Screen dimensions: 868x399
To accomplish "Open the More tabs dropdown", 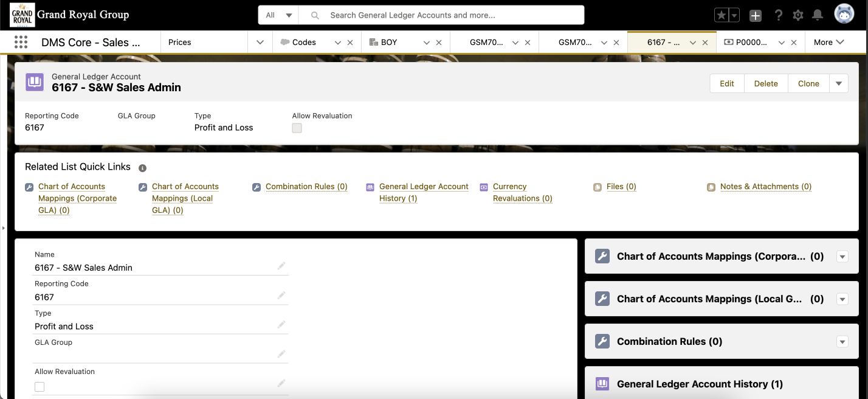I will (829, 42).
